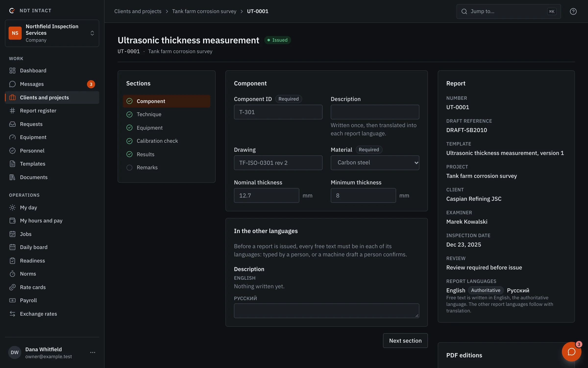Open the Daily board sidebar item
Image resolution: width=588 pixels, height=368 pixels.
tap(52, 247)
